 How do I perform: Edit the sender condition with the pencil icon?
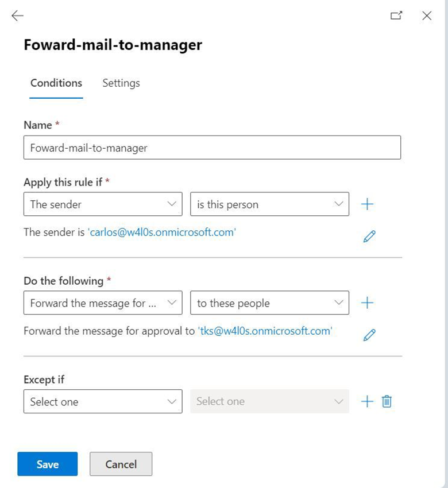coord(370,236)
